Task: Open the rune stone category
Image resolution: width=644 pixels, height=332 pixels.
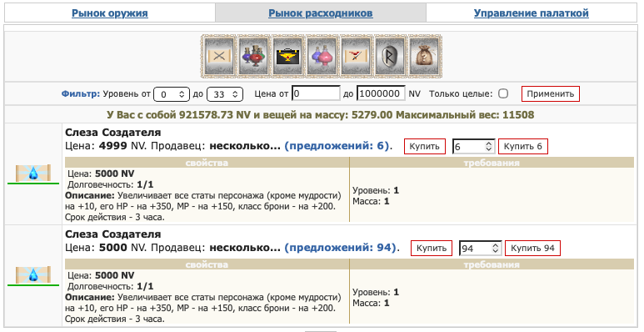Action: pos(389,57)
